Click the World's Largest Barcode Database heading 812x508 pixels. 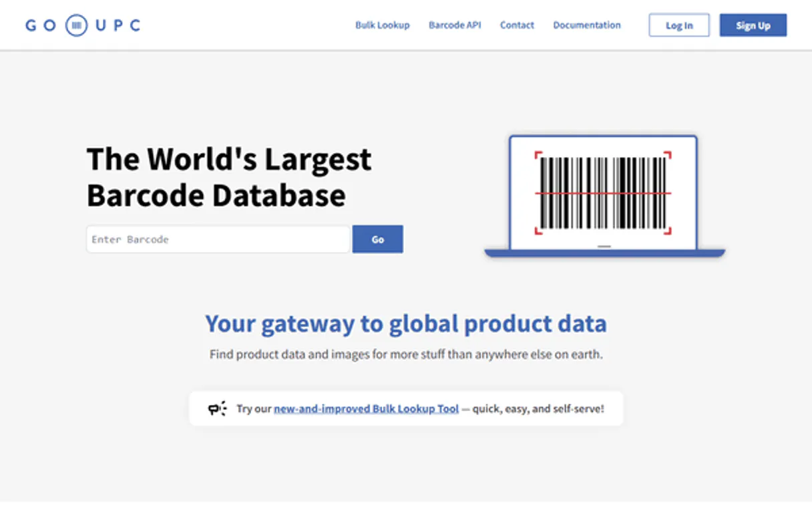229,177
